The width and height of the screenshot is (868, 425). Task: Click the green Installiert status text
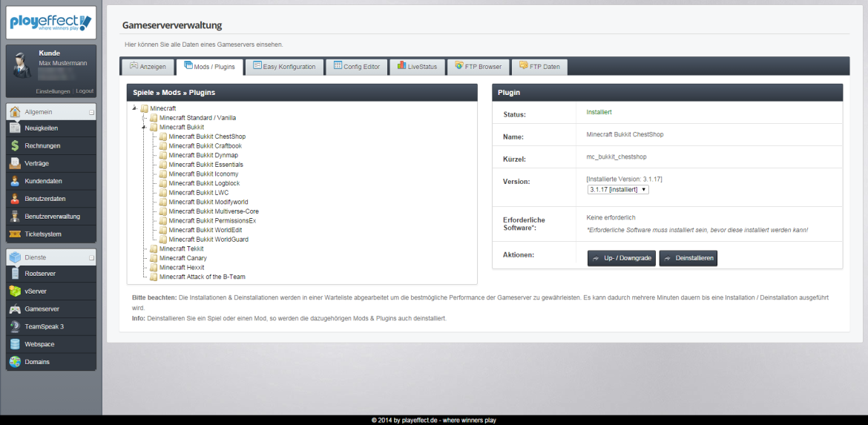pos(599,112)
